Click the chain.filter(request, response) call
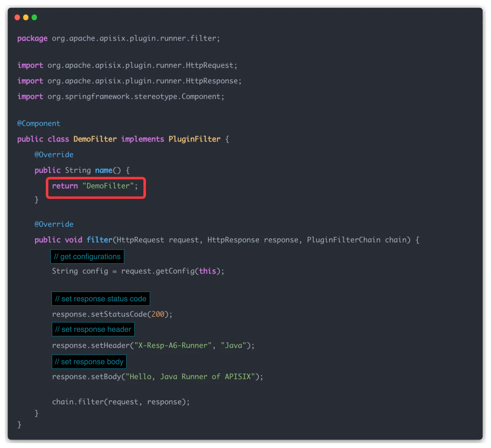Screen dimensions: 491x448 [x=120, y=402]
